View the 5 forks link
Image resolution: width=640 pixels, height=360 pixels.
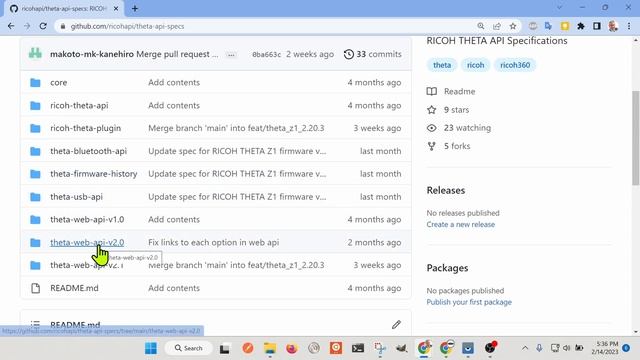[x=448, y=146]
